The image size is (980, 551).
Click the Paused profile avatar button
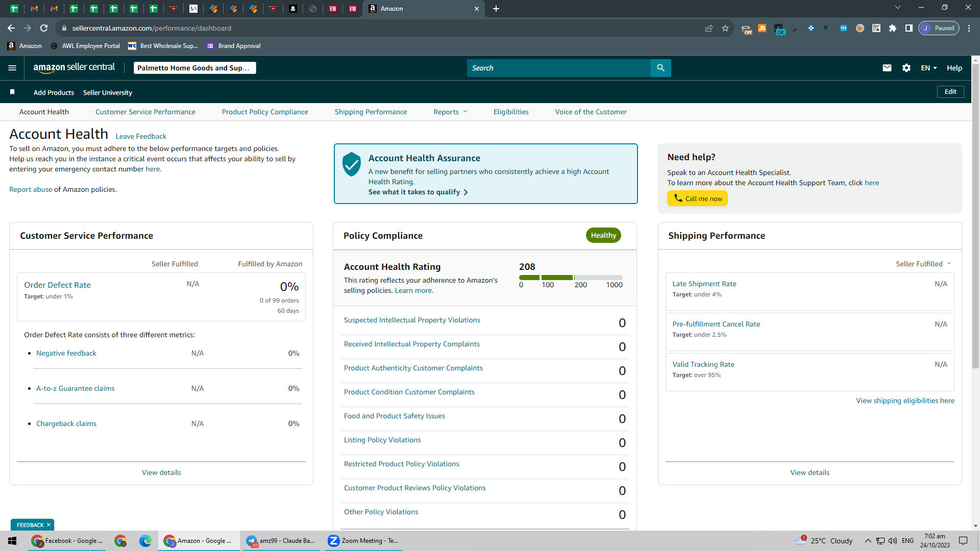(939, 28)
